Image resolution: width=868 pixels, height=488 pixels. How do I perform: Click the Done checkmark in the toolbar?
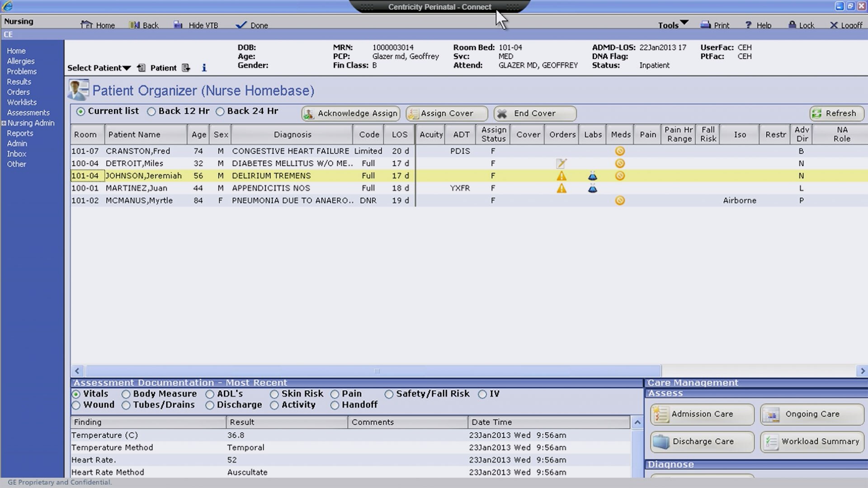[x=241, y=25]
